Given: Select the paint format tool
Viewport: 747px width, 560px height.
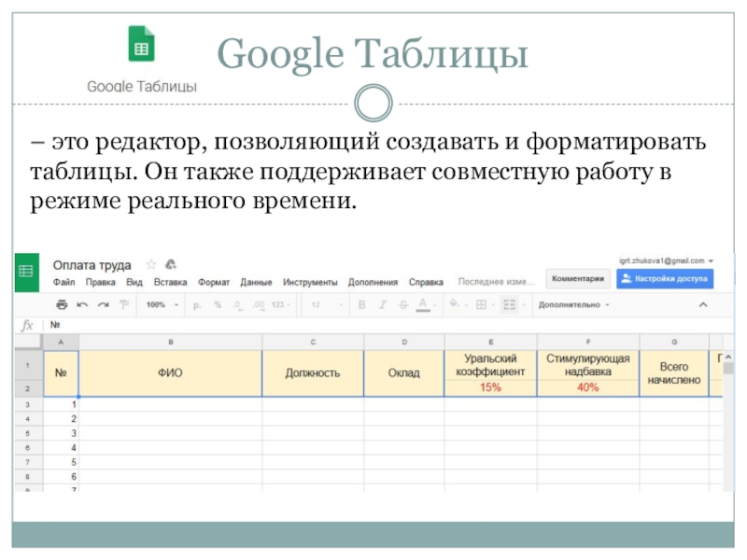Looking at the screenshot, I should (122, 304).
